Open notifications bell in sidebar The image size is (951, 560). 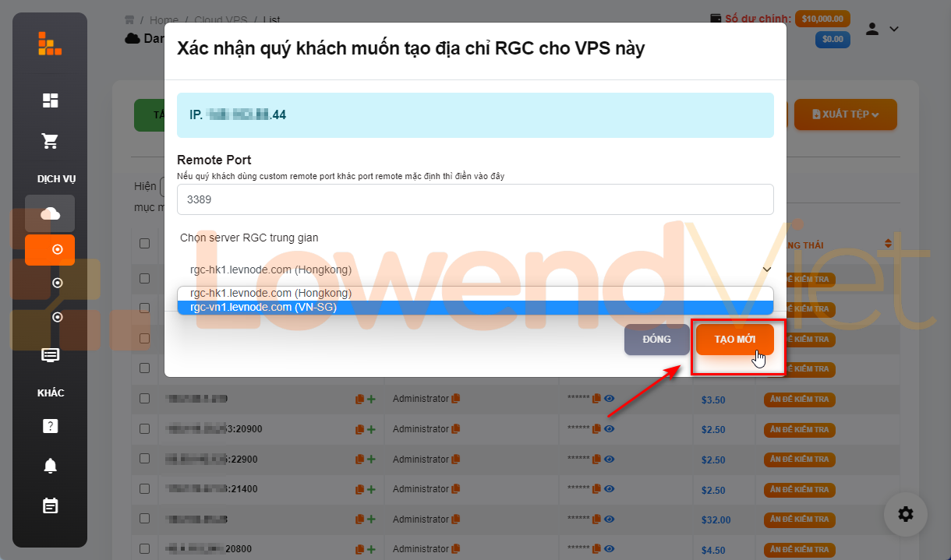[50, 466]
